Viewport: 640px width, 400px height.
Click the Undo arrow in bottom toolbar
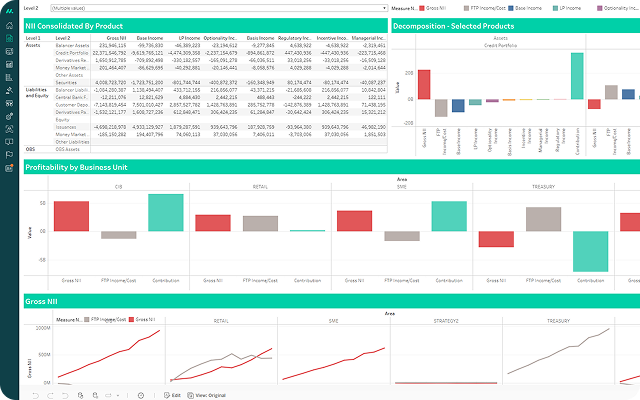[x=36, y=396]
